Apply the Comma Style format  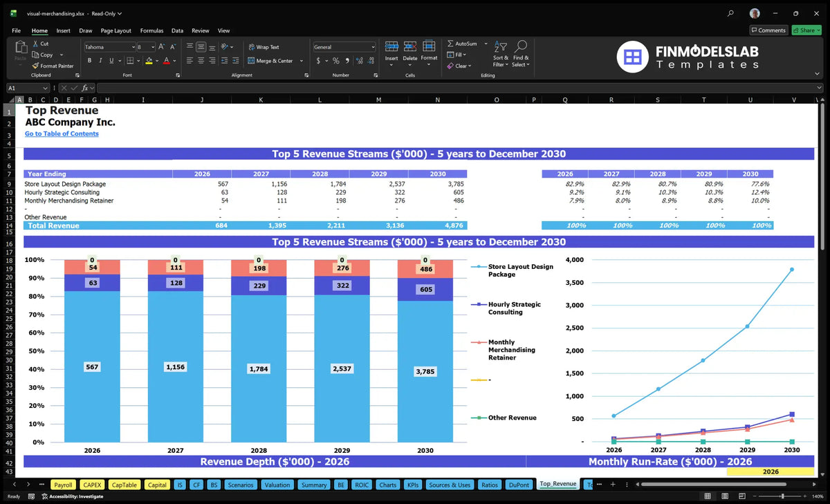(x=347, y=61)
